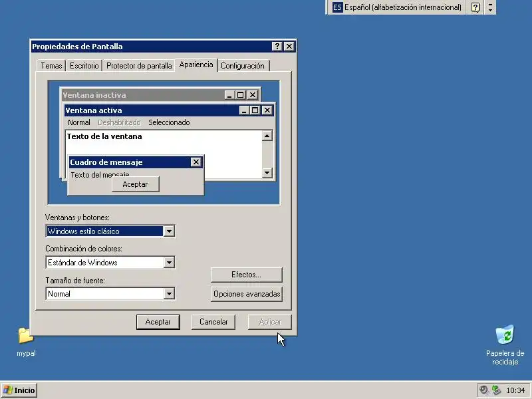Select the Apariencia tab
Screen dimensions: 532x399
click(x=196, y=65)
